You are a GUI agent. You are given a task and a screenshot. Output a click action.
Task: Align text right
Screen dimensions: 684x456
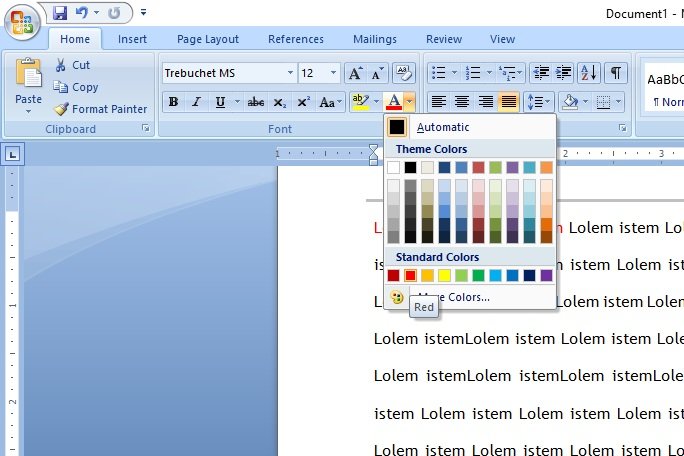(485, 102)
